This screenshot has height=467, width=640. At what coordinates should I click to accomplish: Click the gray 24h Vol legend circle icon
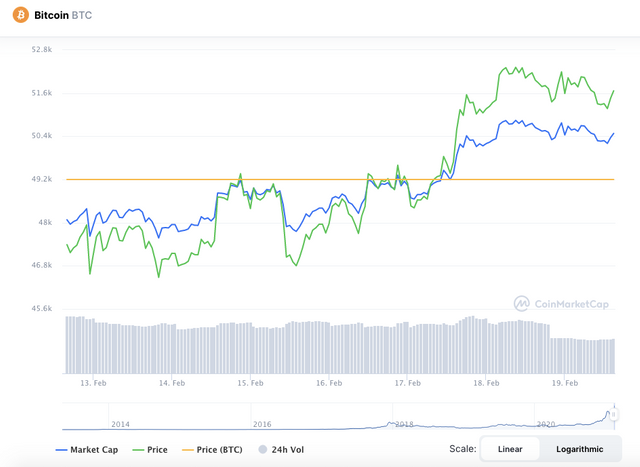click(x=263, y=449)
